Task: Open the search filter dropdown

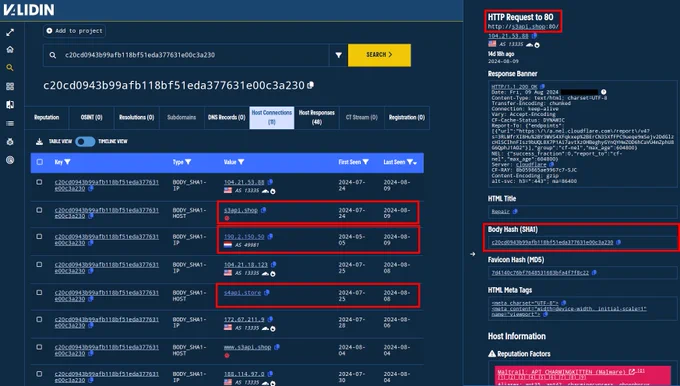Action: pos(338,55)
